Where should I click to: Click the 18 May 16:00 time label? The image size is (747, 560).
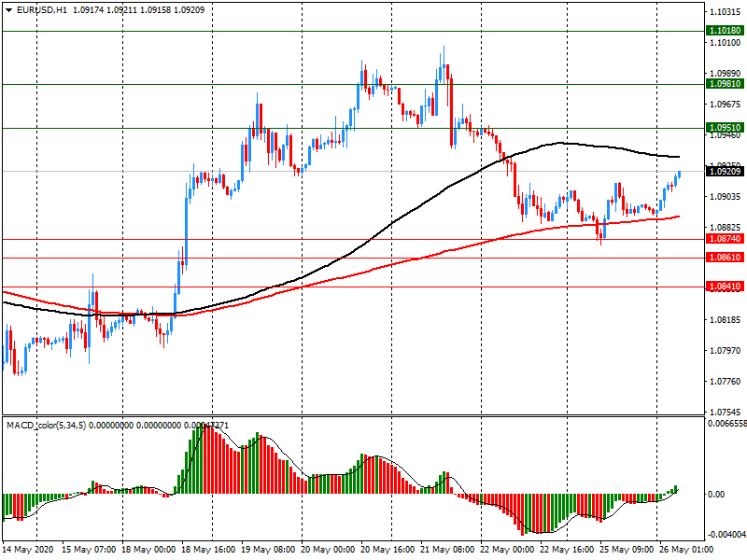[208, 550]
